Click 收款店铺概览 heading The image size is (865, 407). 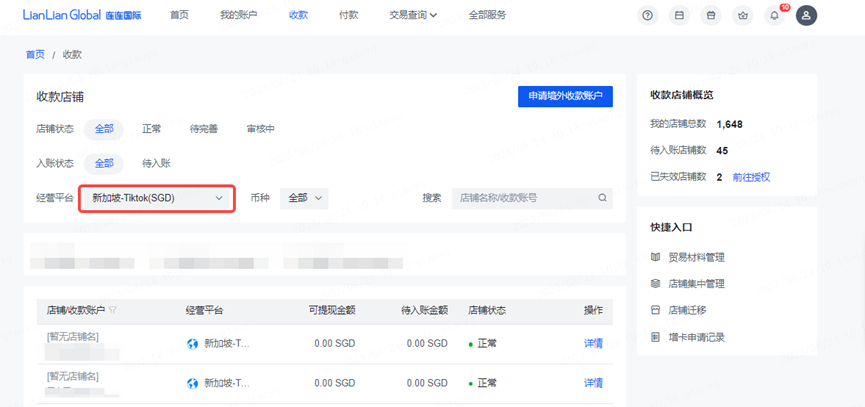click(x=682, y=95)
